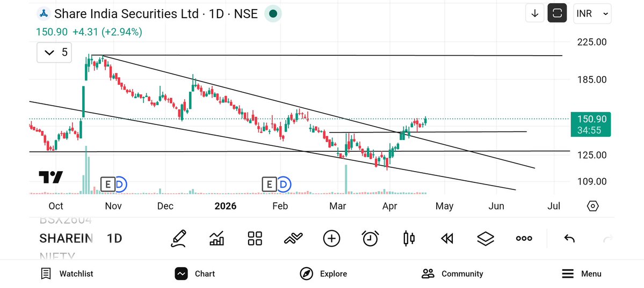Click the TradingView TV logo
This screenshot has width=644, height=288.
pyautogui.click(x=51, y=177)
